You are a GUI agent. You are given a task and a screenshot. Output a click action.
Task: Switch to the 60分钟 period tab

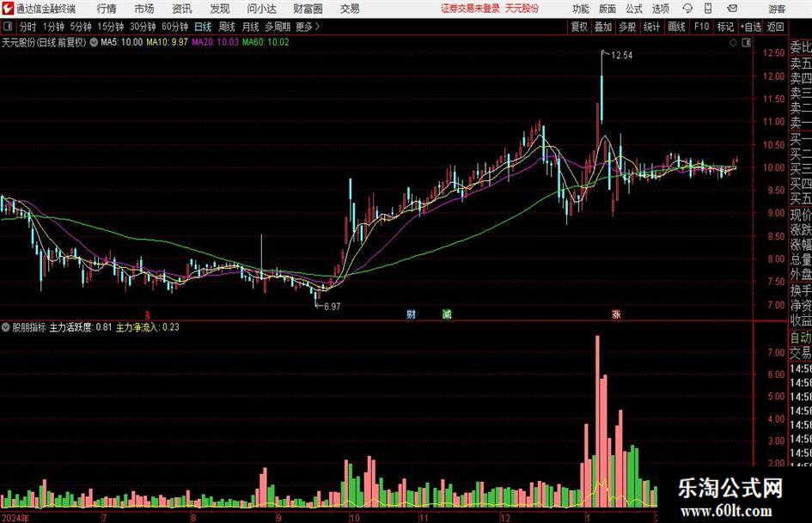[x=175, y=27]
